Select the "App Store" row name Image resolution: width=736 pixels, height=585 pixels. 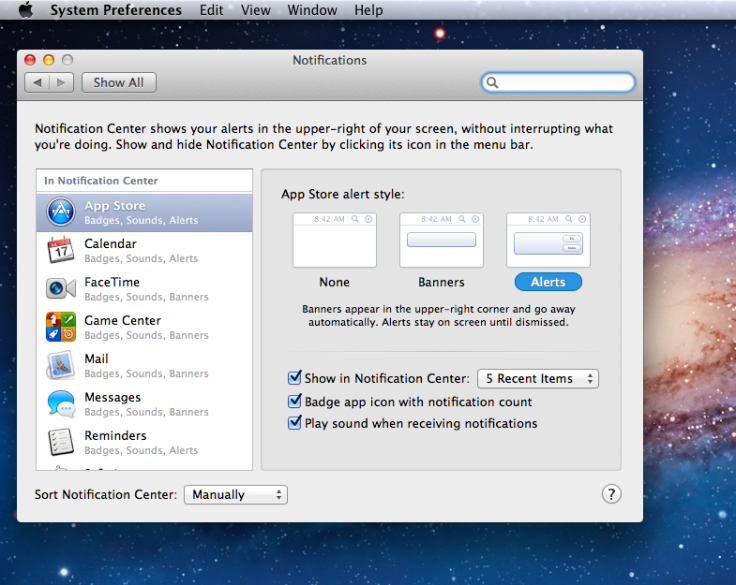[x=115, y=206]
